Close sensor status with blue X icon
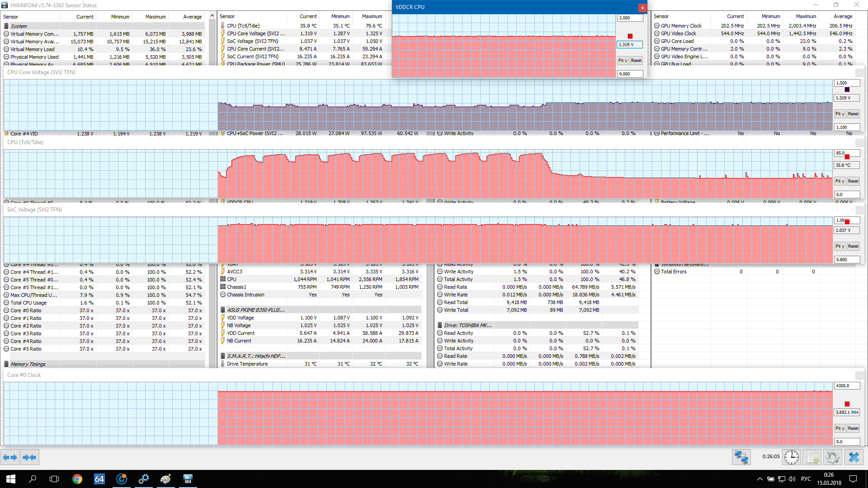The image size is (868, 488). click(854, 457)
